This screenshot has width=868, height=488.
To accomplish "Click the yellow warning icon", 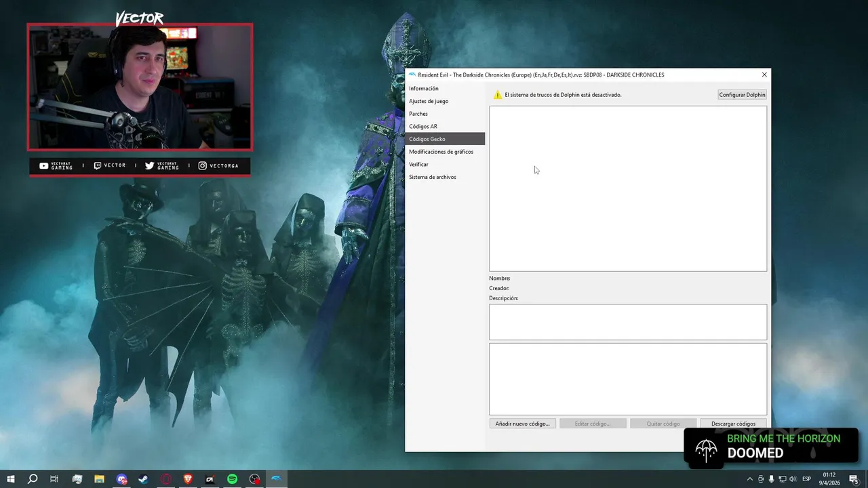I will pos(498,95).
